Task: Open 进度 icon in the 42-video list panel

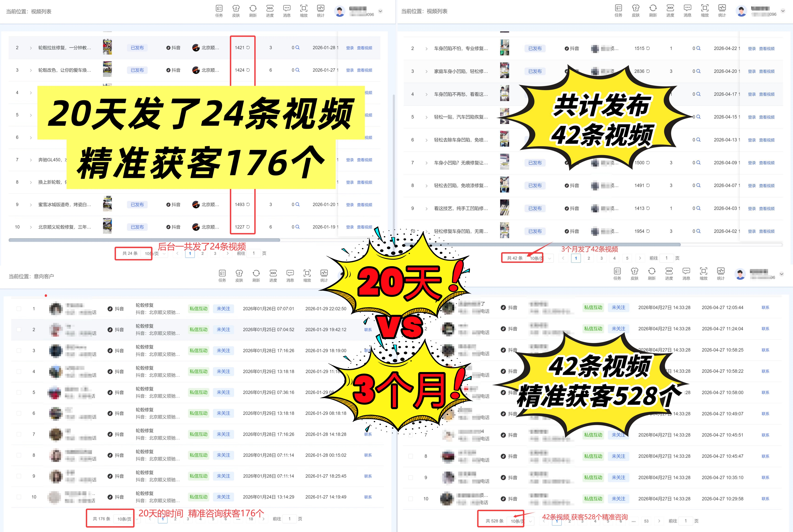Action: pos(670,10)
